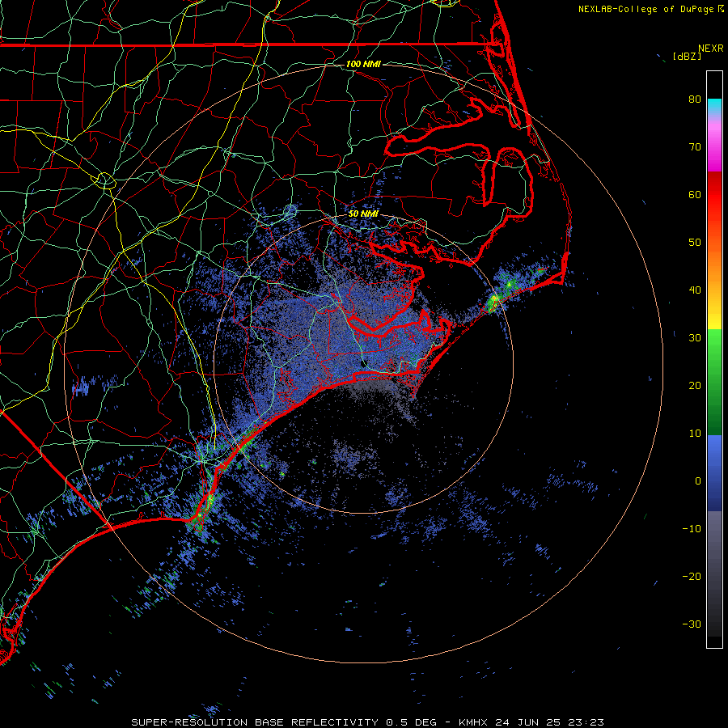The width and height of the screenshot is (728, 728).
Task: Click the 24 JUN 25 23:23 timestamp
Action: coord(549,722)
